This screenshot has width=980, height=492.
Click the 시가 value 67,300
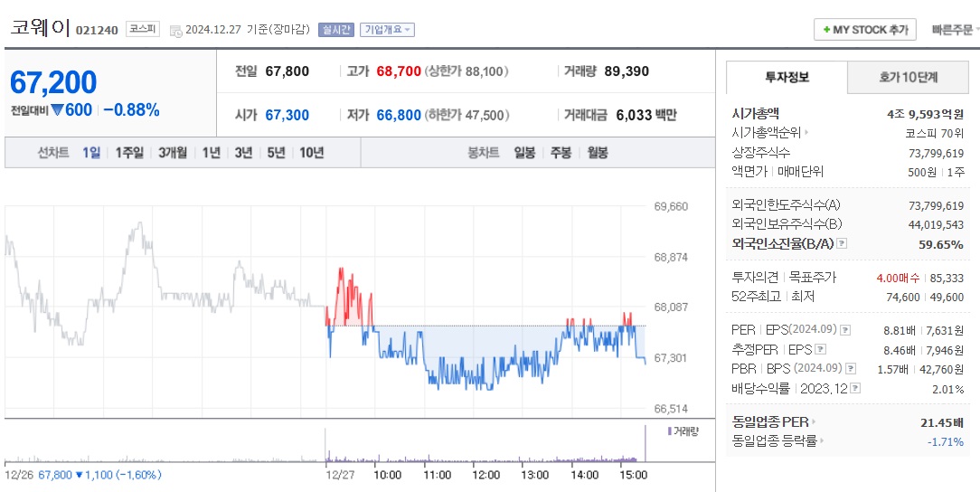(287, 116)
